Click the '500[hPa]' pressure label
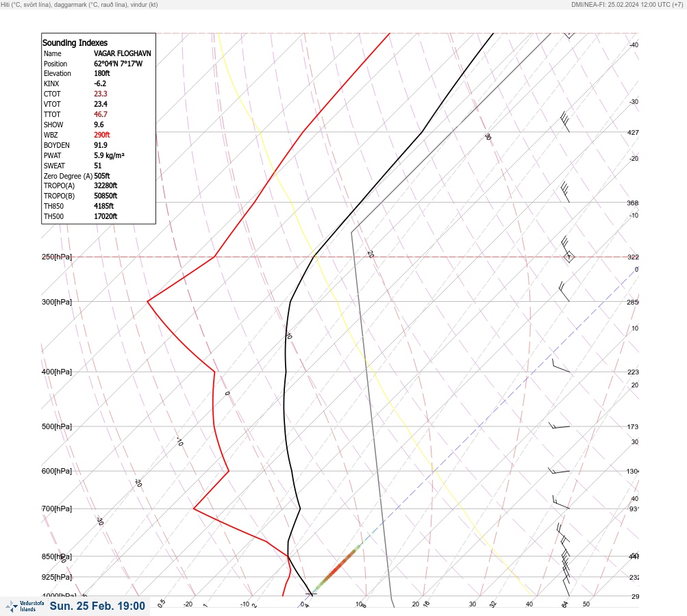The image size is (687, 616). [57, 426]
